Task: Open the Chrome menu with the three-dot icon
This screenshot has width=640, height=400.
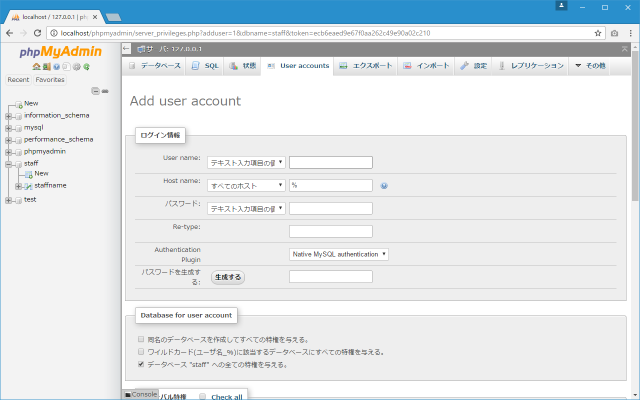Action: click(x=629, y=33)
